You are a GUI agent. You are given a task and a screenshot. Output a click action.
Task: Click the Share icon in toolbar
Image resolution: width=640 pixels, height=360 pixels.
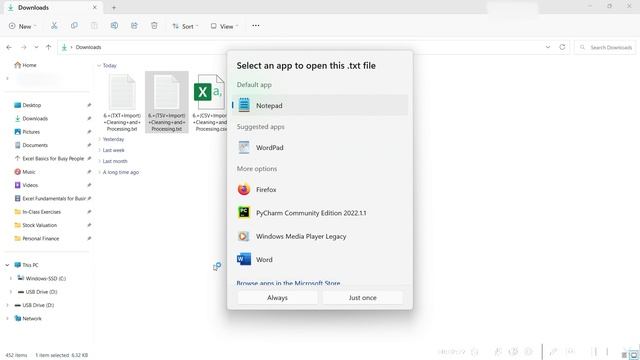[134, 26]
